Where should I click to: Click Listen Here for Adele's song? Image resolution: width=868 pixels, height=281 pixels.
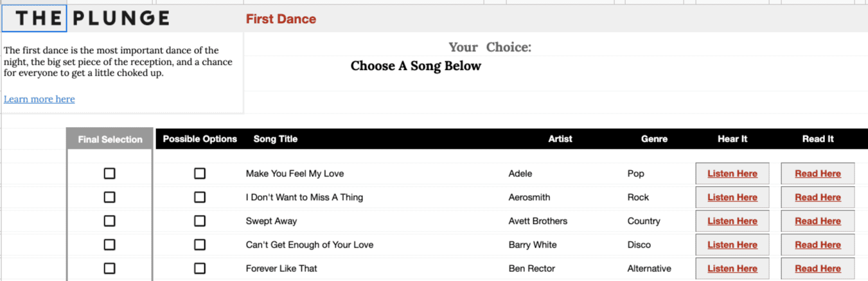(x=732, y=173)
